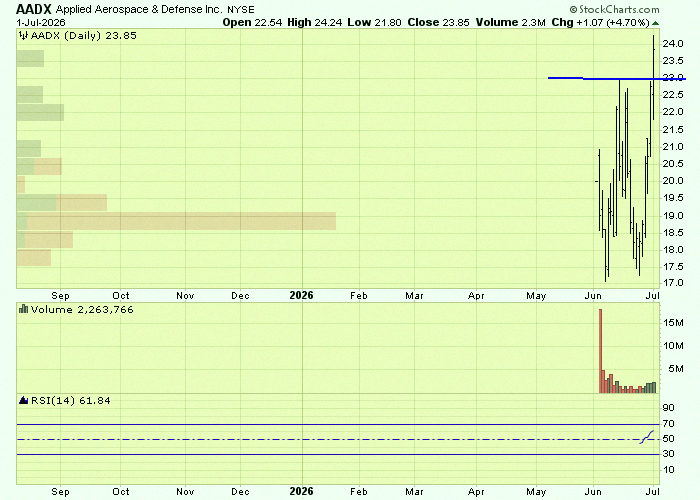Screen dimensions: 700x500
Task: Click the latest price bar reaching above 24.0
Action: tap(654, 77)
